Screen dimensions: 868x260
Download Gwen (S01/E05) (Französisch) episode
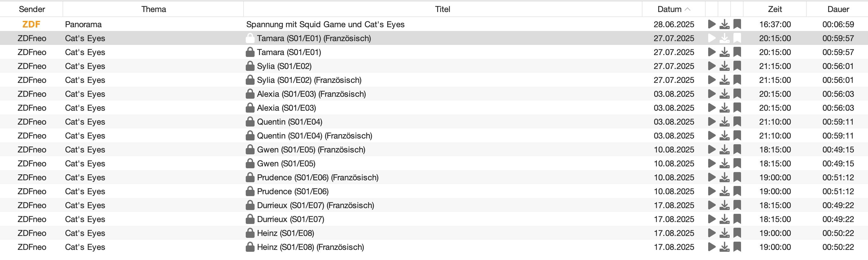pyautogui.click(x=724, y=149)
